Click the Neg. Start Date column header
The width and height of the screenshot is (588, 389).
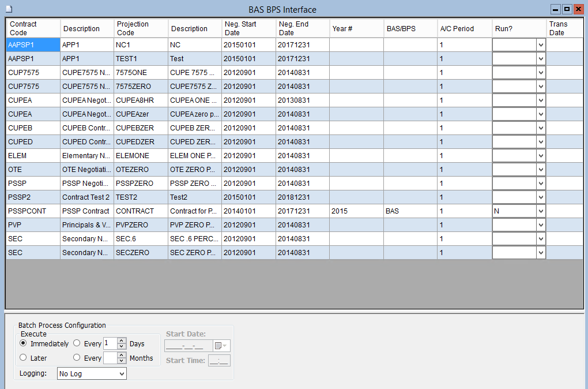coord(248,28)
